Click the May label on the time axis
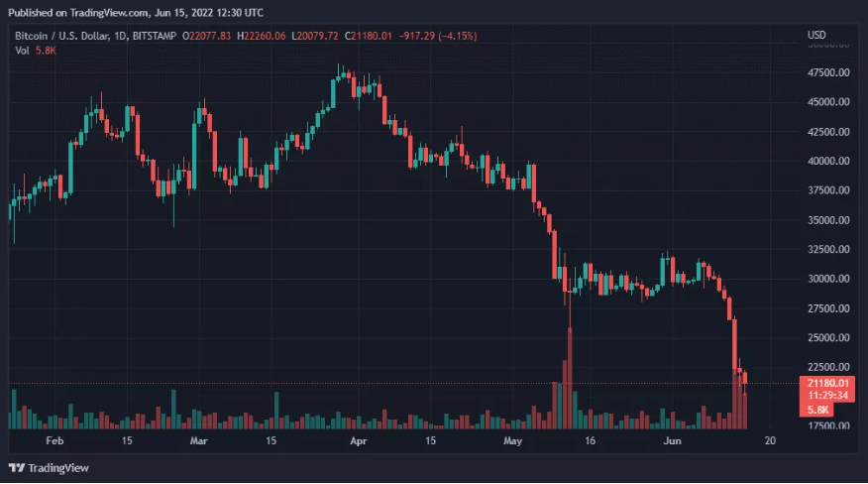The width and height of the screenshot is (868, 484). 511,439
